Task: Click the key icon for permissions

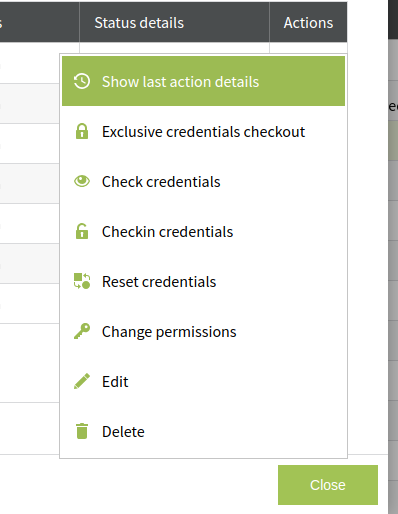Action: [x=82, y=331]
